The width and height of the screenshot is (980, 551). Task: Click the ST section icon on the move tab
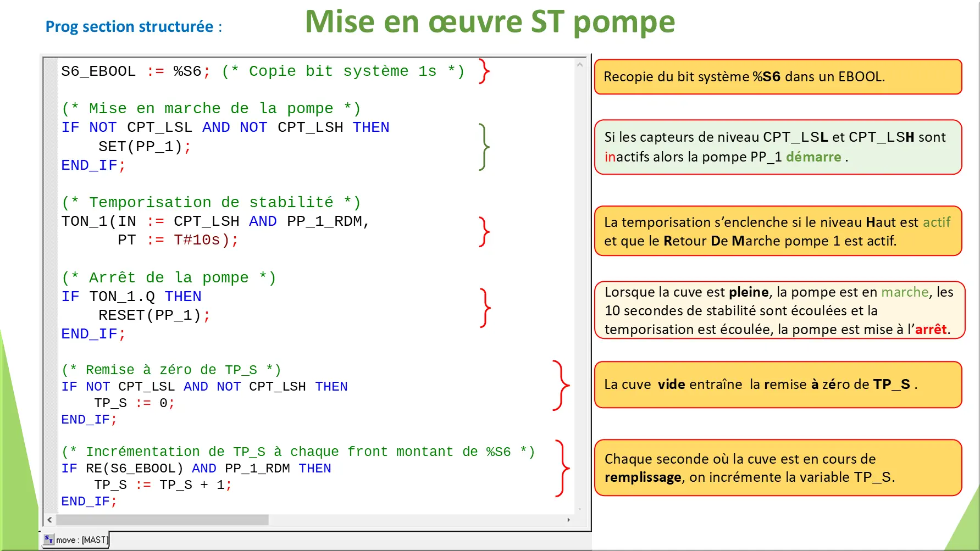(50, 539)
